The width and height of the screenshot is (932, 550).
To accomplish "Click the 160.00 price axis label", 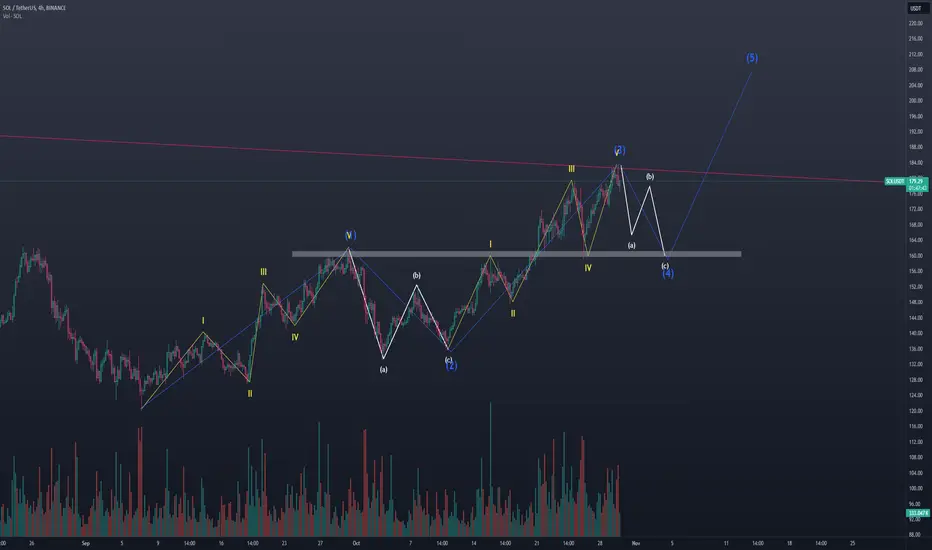I will pos(915,256).
